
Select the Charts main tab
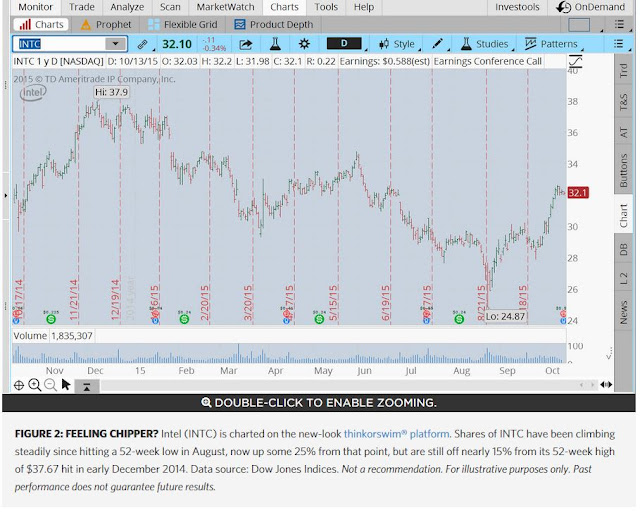(x=284, y=7)
